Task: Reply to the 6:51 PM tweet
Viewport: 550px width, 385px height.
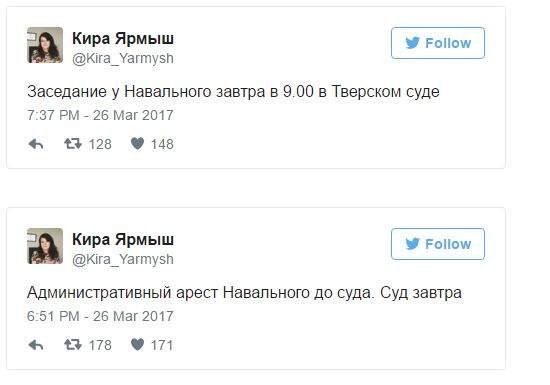Action: pyautogui.click(x=36, y=345)
